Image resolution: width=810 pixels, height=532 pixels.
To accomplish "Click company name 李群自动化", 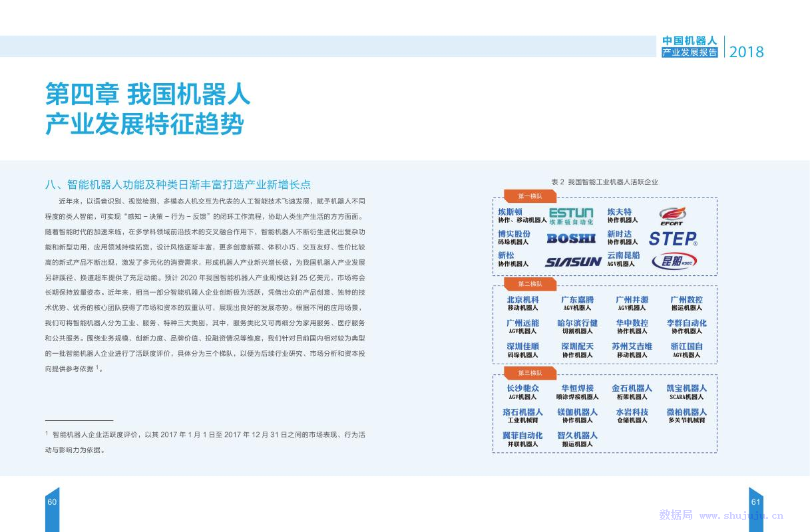I will (687, 323).
